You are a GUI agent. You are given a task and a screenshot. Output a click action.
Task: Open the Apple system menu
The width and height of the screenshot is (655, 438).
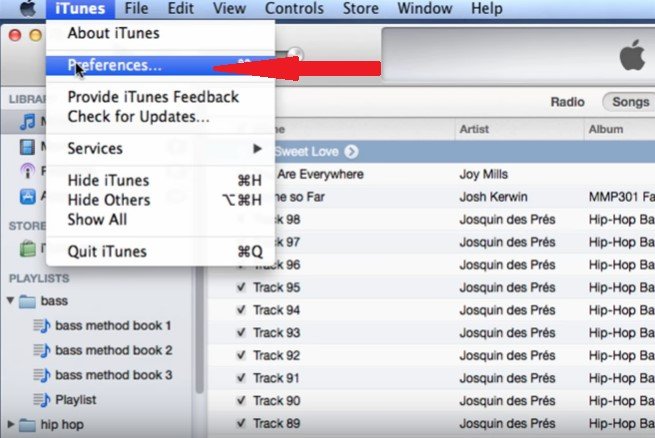(x=28, y=8)
